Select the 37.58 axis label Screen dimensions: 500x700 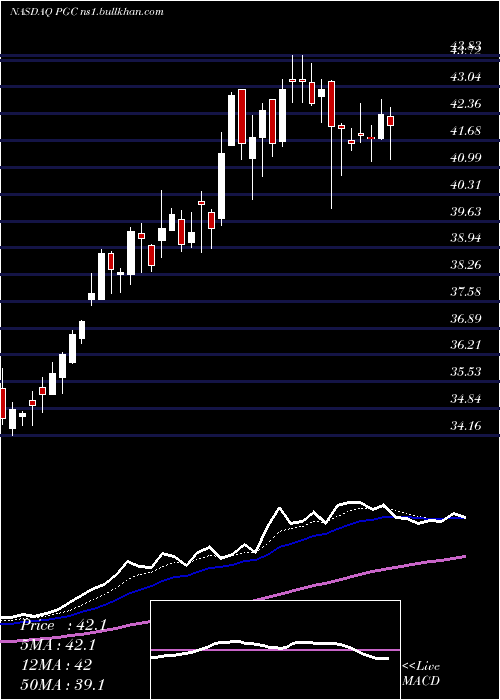[x=466, y=291]
